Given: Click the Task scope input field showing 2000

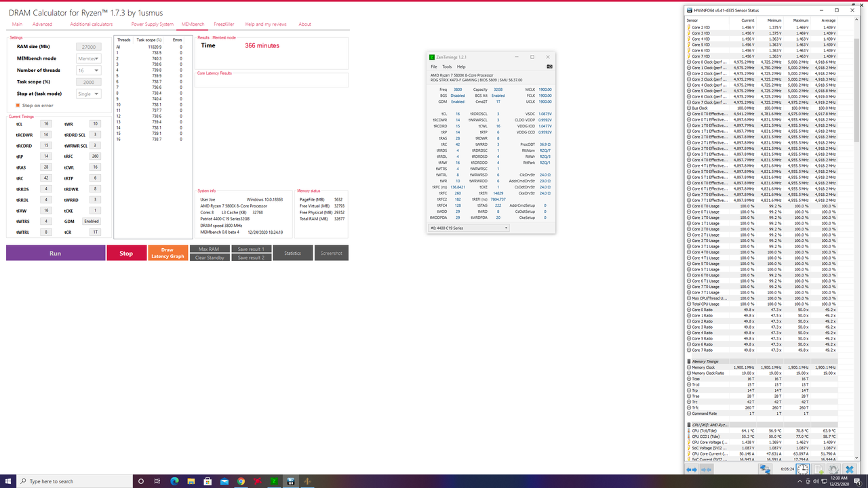Looking at the screenshot, I should (87, 81).
